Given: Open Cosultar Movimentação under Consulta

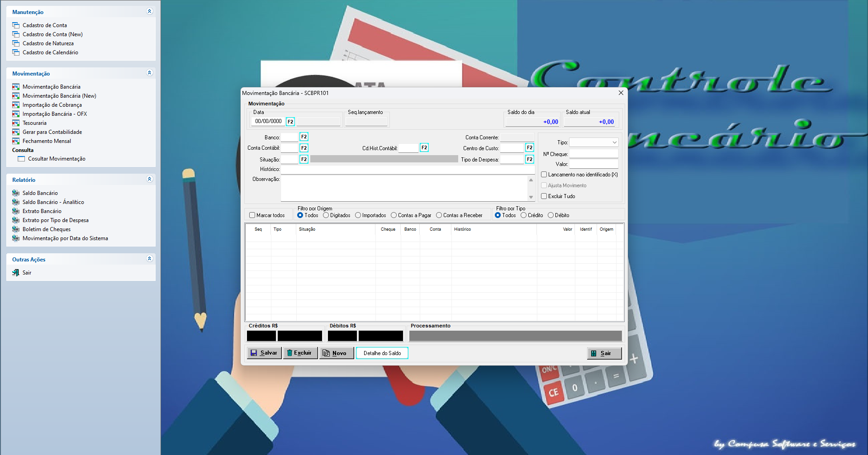Looking at the screenshot, I should (x=57, y=159).
